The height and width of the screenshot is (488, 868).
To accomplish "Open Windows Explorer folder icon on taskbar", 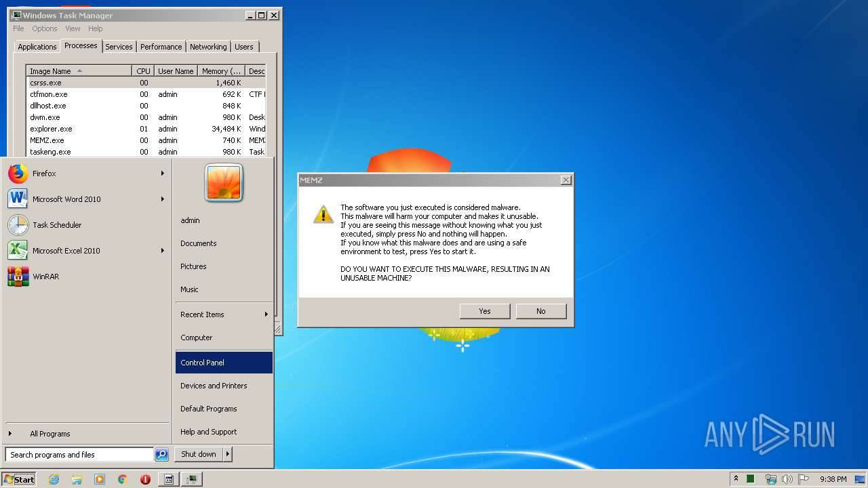I will click(x=77, y=479).
